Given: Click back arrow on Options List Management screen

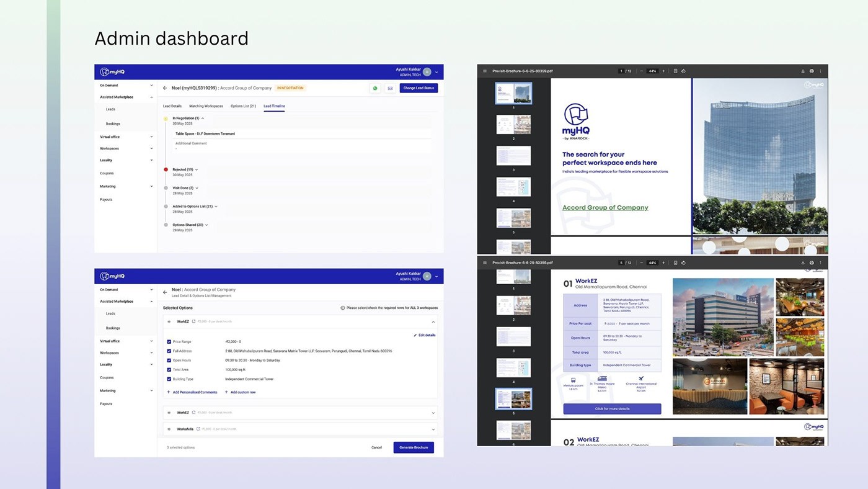Looking at the screenshot, I should click(165, 292).
